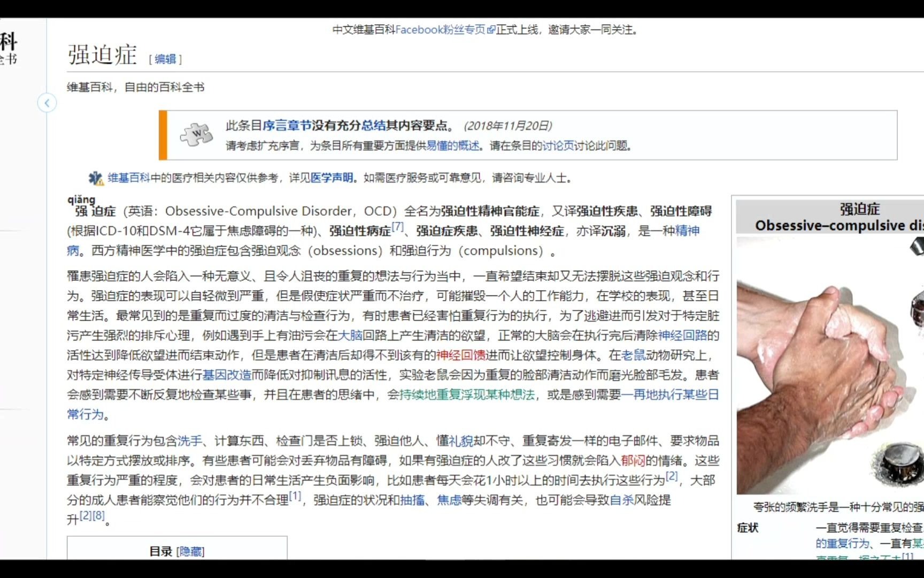Click the 症状 infobox row label

pyautogui.click(x=748, y=528)
